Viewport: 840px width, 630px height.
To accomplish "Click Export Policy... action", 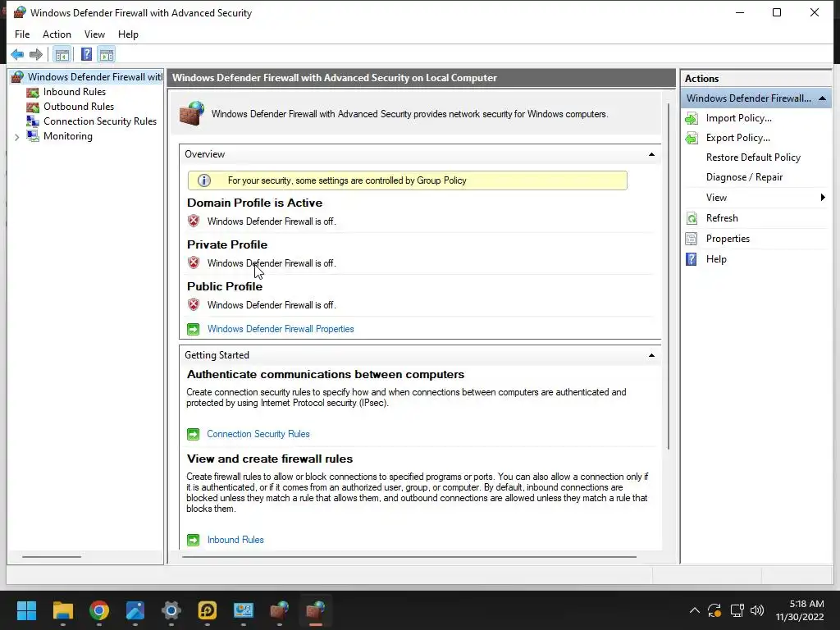I will 737,138.
